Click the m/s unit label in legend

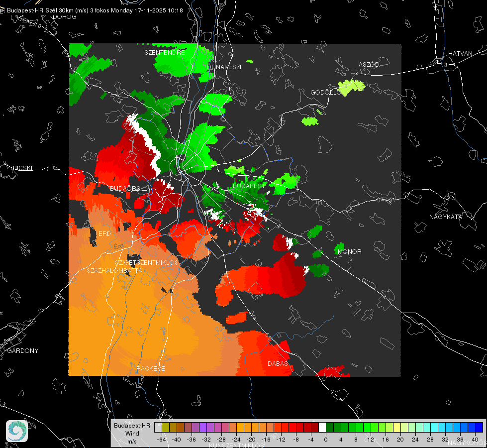pyautogui.click(x=132, y=442)
